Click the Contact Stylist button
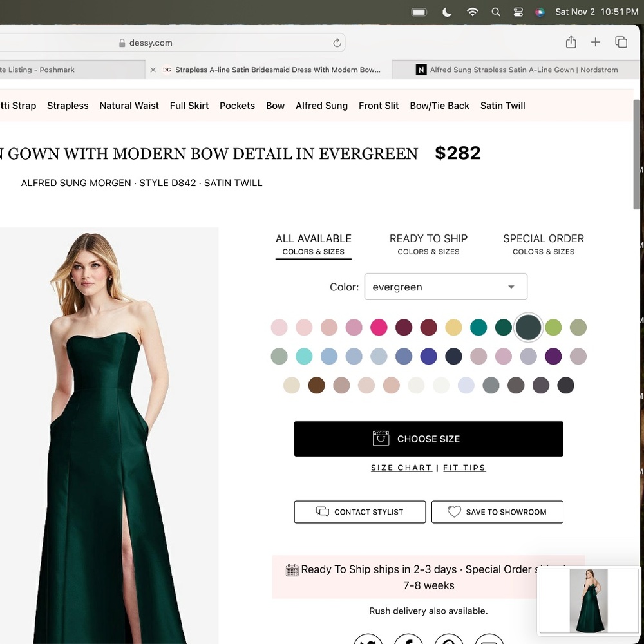644x644 pixels. pos(360,512)
